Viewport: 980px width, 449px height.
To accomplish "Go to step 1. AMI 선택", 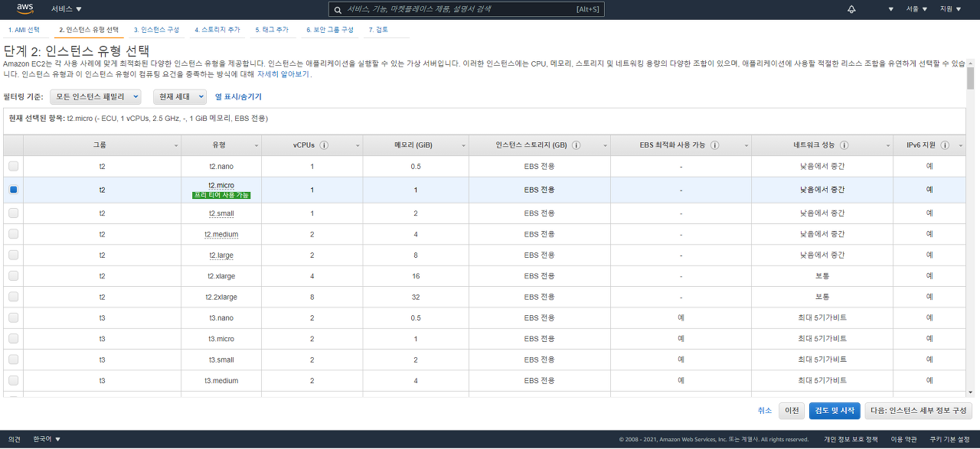I will pyautogui.click(x=24, y=30).
